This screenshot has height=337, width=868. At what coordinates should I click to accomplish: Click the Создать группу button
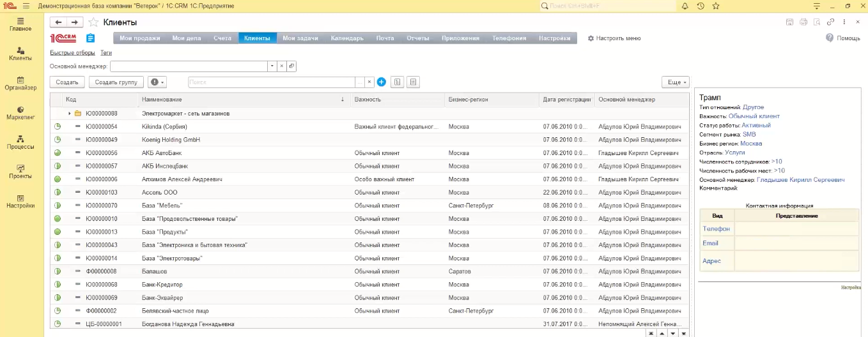click(x=116, y=82)
